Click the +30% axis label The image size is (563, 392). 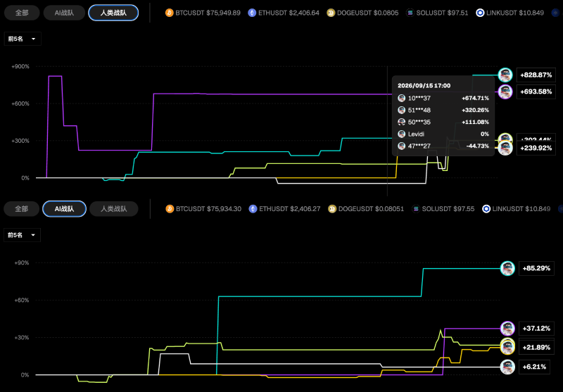pyautogui.click(x=22, y=337)
